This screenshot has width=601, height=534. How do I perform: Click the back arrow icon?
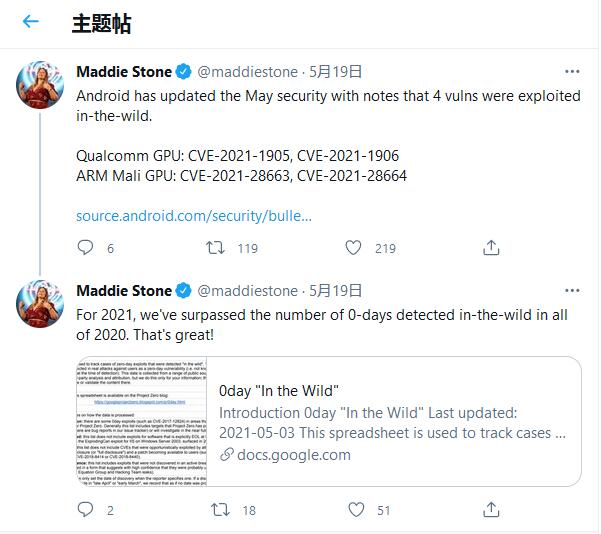pyautogui.click(x=30, y=22)
